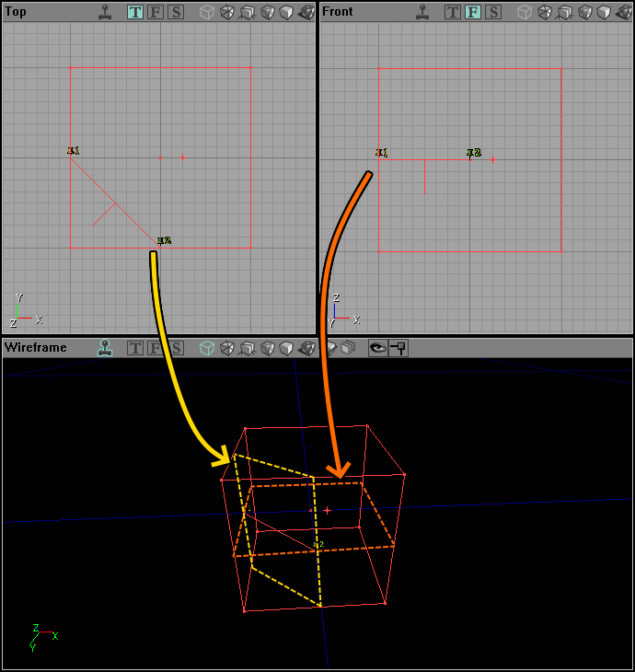Select clip marker 2 in the Front viewport

click(473, 153)
